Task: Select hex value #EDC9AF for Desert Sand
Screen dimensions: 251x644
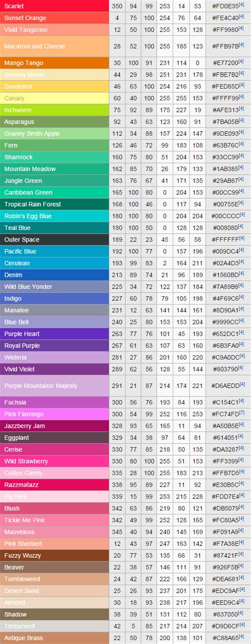Action: click(225, 591)
